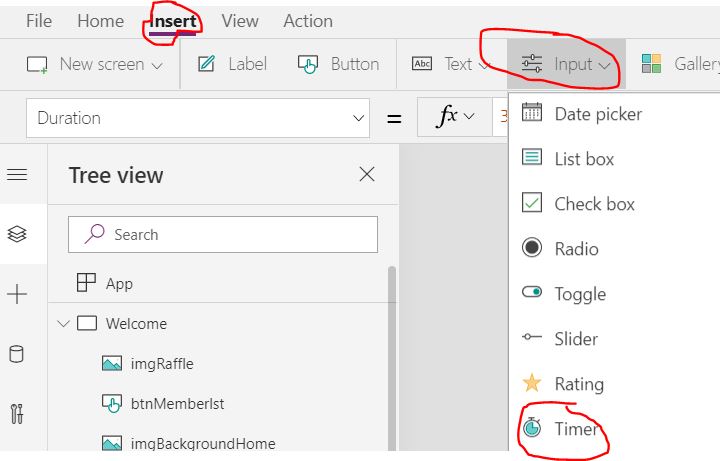
Task: Insert a Slider control
Action: pyautogui.click(x=575, y=339)
